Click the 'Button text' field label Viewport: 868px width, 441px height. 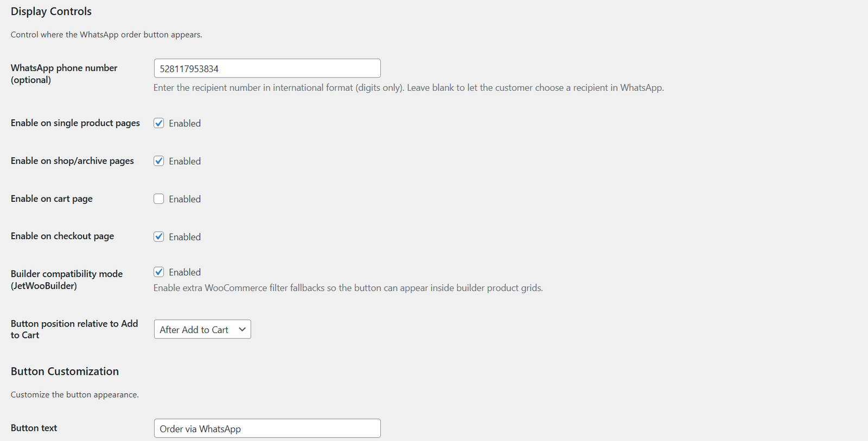[34, 428]
